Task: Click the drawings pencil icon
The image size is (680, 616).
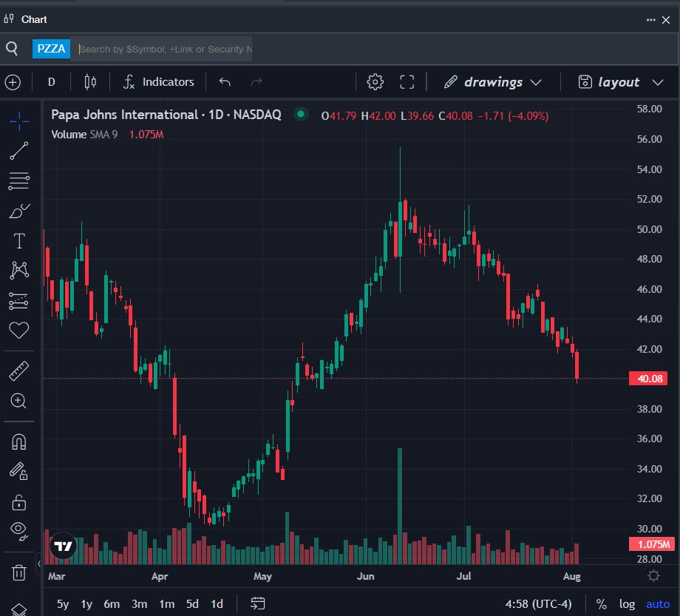Action: (451, 81)
